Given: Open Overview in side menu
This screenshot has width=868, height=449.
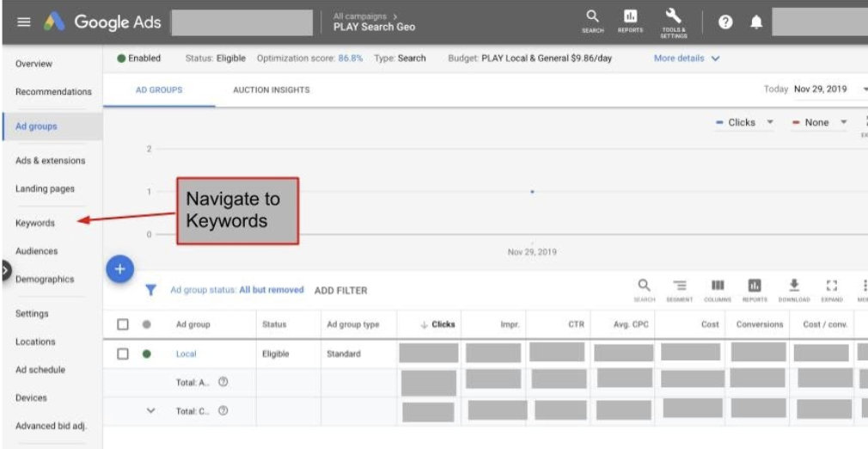Looking at the screenshot, I should (x=34, y=64).
